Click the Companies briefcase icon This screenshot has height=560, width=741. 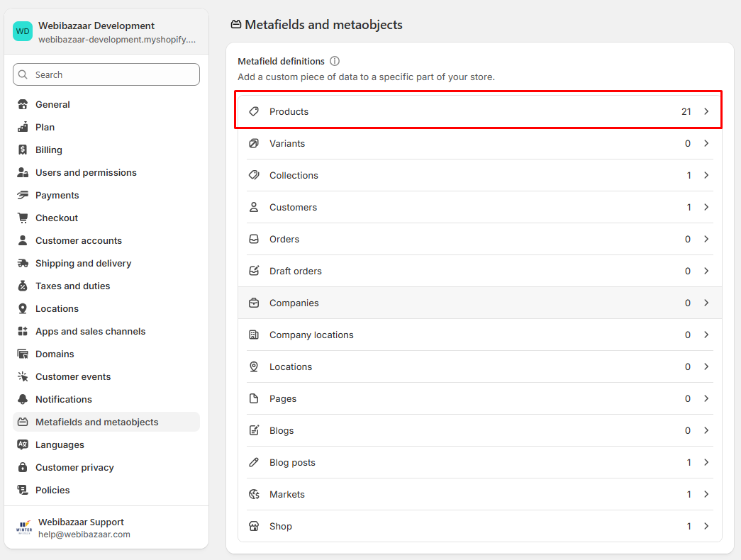pos(254,303)
